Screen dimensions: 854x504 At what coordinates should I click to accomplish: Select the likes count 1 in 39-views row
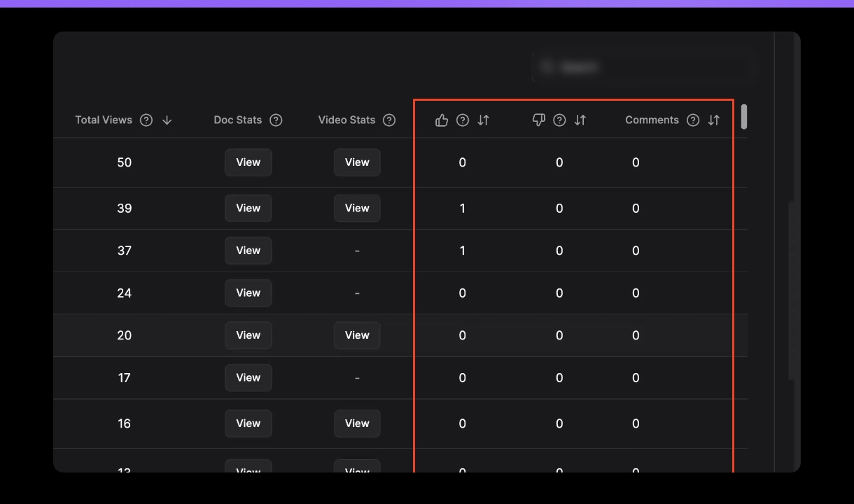click(x=463, y=209)
